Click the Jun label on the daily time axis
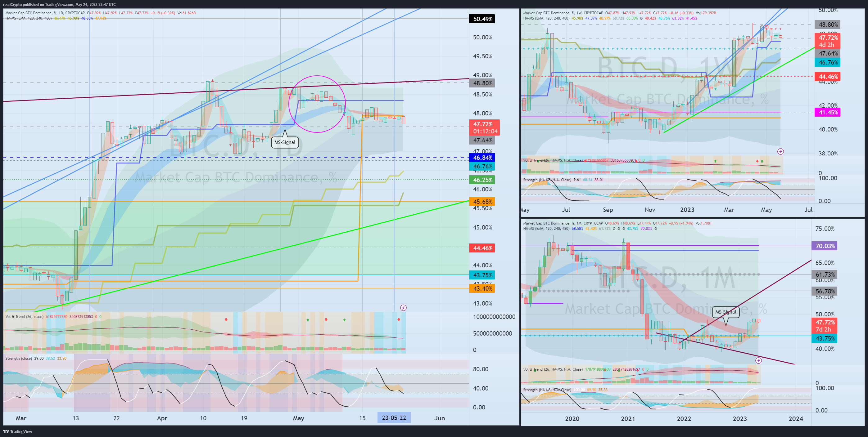This screenshot has height=437, width=868. pyautogui.click(x=439, y=418)
